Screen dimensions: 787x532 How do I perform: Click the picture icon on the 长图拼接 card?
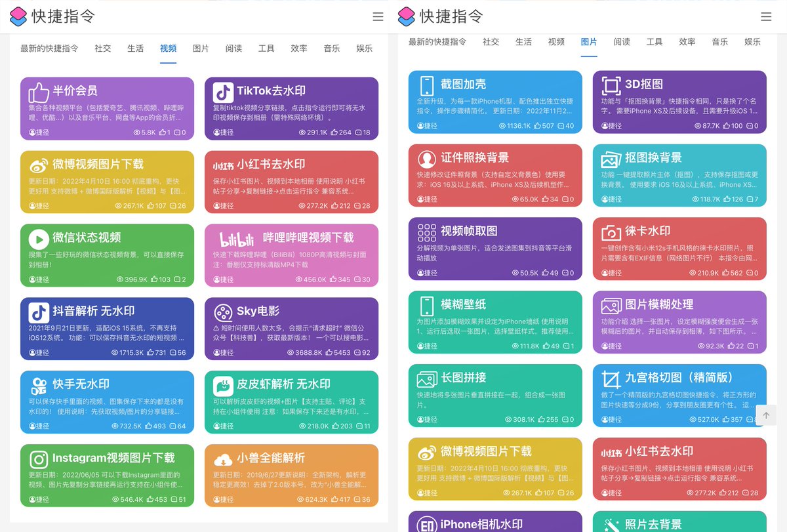pyautogui.click(x=427, y=379)
